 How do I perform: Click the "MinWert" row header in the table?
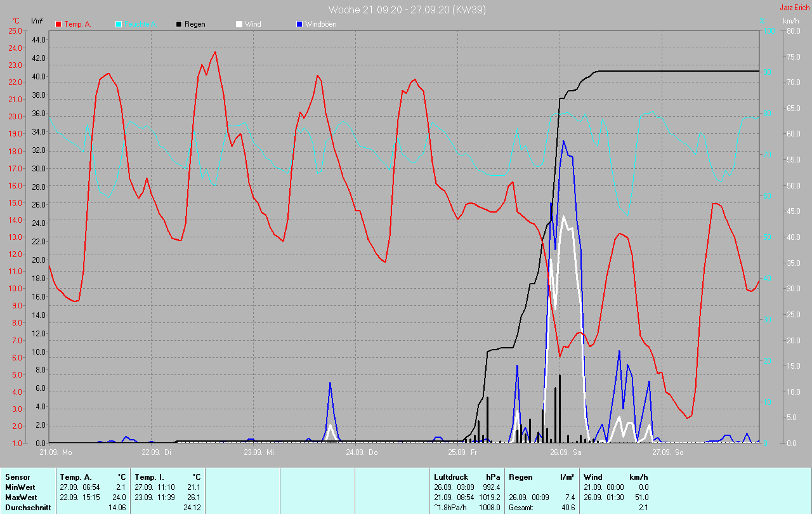20,487
